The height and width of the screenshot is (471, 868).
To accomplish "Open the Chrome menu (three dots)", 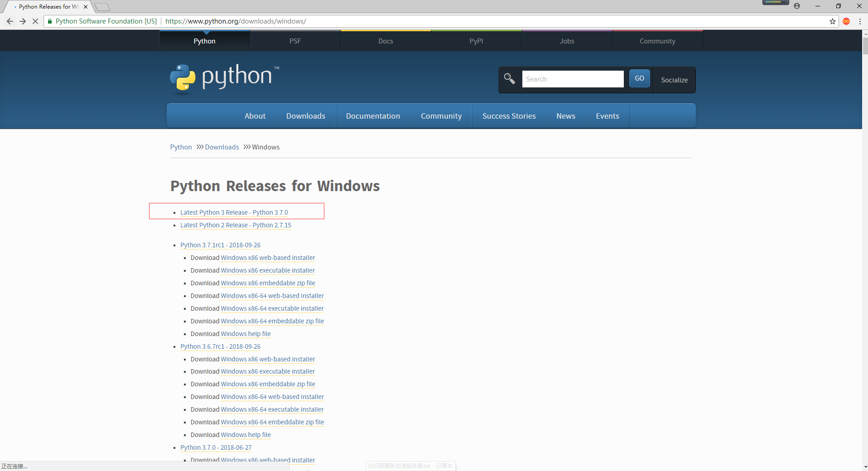I will click(860, 21).
